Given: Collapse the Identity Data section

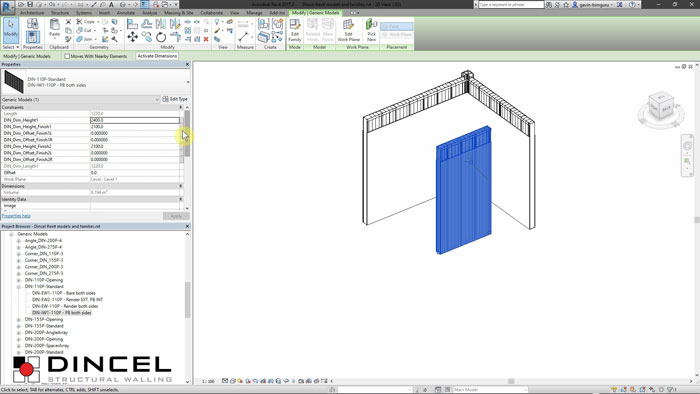Looking at the screenshot, I should [181, 199].
